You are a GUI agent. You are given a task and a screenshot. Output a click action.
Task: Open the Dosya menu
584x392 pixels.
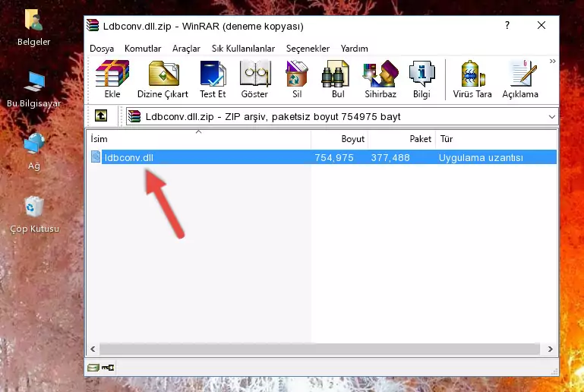click(x=102, y=49)
